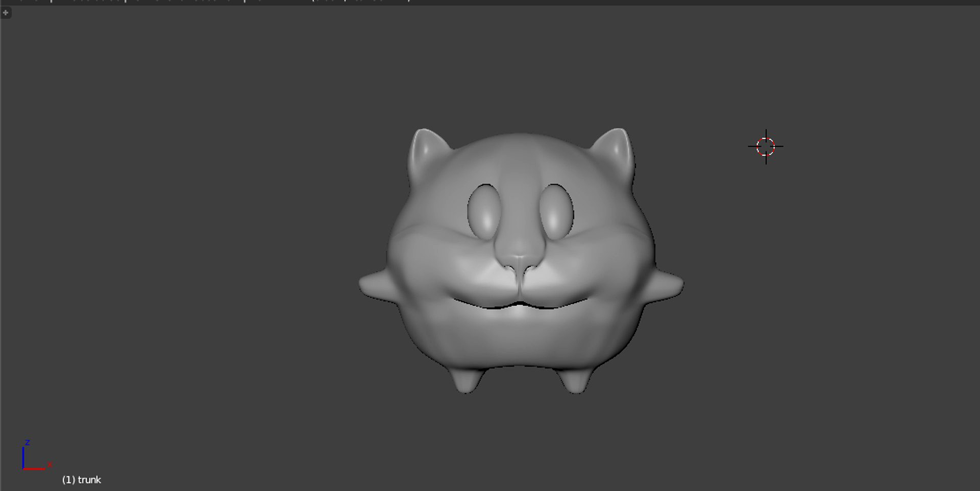Click the '(1) trunk' object name label
This screenshot has width=980, height=491.
click(82, 480)
